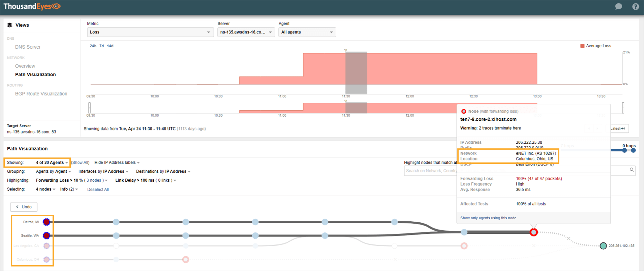Open the Server dropdown ns-135.awsdns-16
The height and width of the screenshot is (271, 644).
coord(246,32)
